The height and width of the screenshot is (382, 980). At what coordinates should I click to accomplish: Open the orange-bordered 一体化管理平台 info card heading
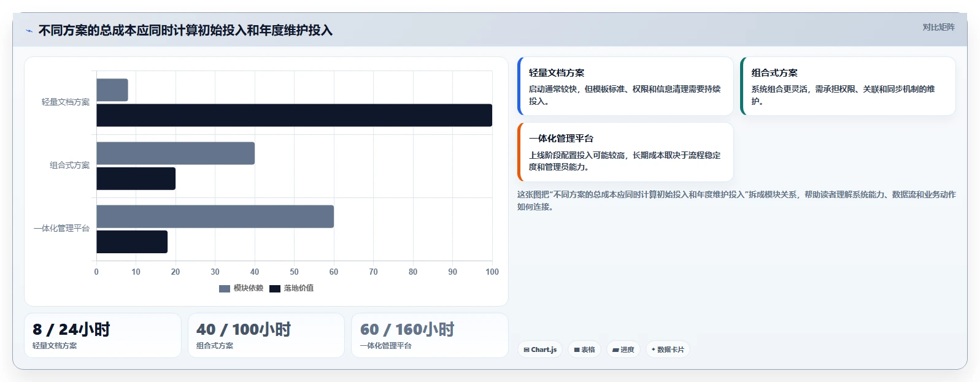coord(561,139)
